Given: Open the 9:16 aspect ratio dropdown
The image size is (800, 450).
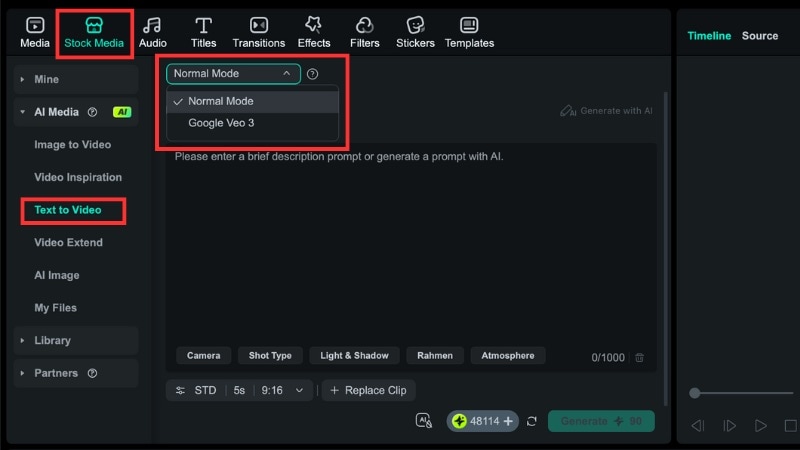Looking at the screenshot, I should point(282,390).
